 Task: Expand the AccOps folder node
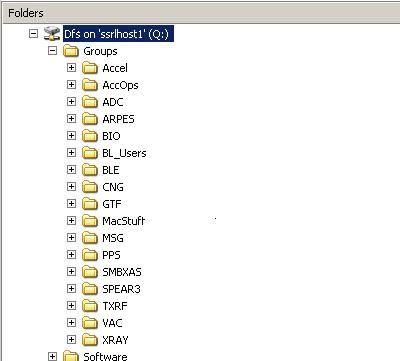pyautogui.click(x=71, y=85)
